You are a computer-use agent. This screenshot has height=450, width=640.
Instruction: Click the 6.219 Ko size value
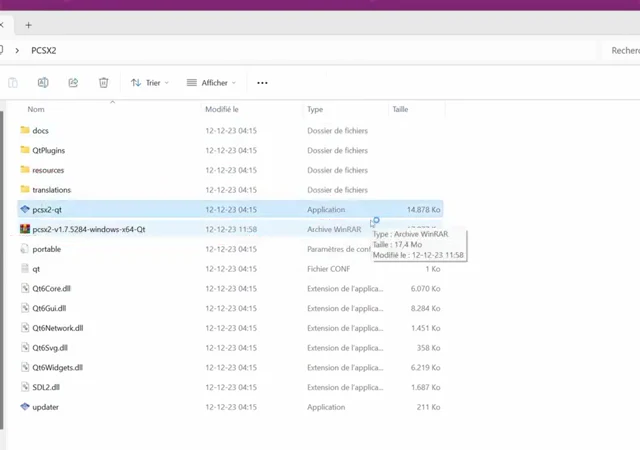425,368
